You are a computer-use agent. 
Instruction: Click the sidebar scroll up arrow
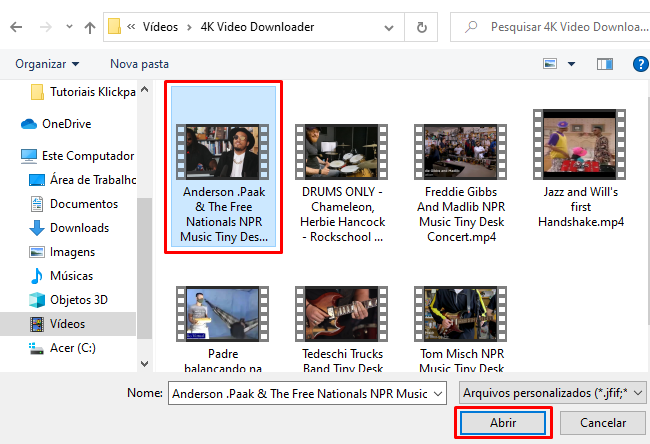pyautogui.click(x=144, y=89)
